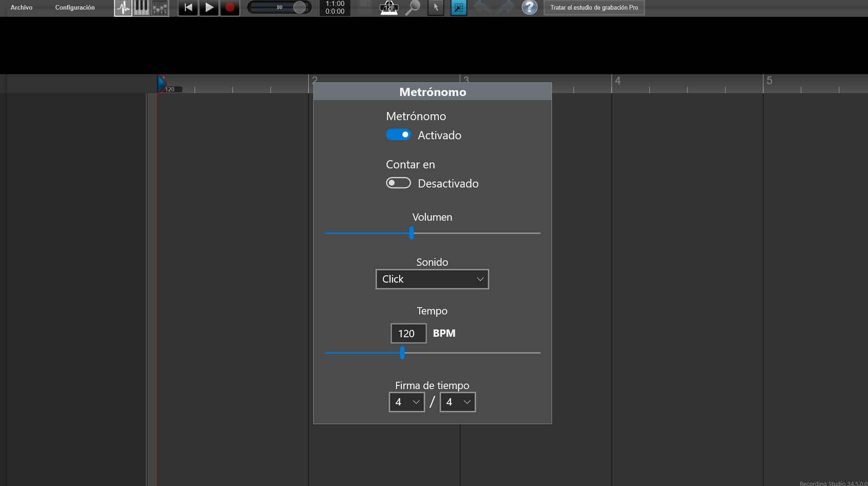Click the metronome icon in the toolbar
The width and height of the screenshot is (868, 486).
coord(389,7)
